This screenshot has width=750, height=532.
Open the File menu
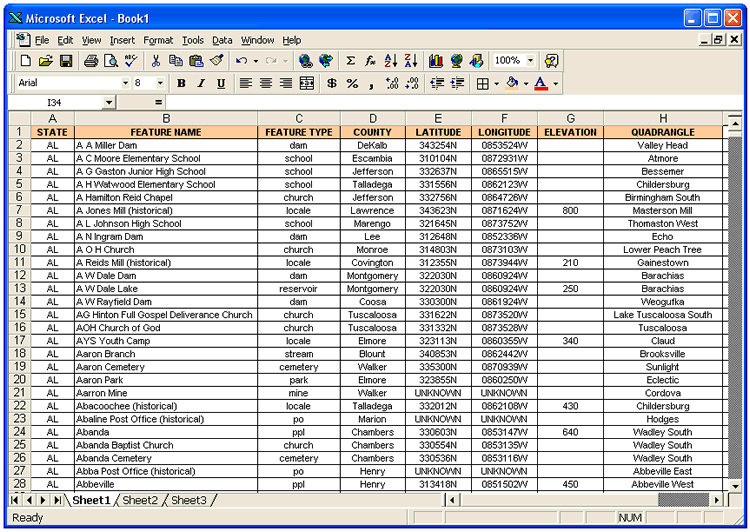click(42, 40)
